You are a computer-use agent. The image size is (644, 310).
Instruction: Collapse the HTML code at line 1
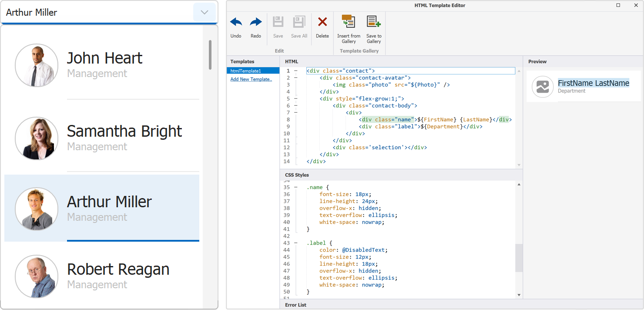pos(296,71)
